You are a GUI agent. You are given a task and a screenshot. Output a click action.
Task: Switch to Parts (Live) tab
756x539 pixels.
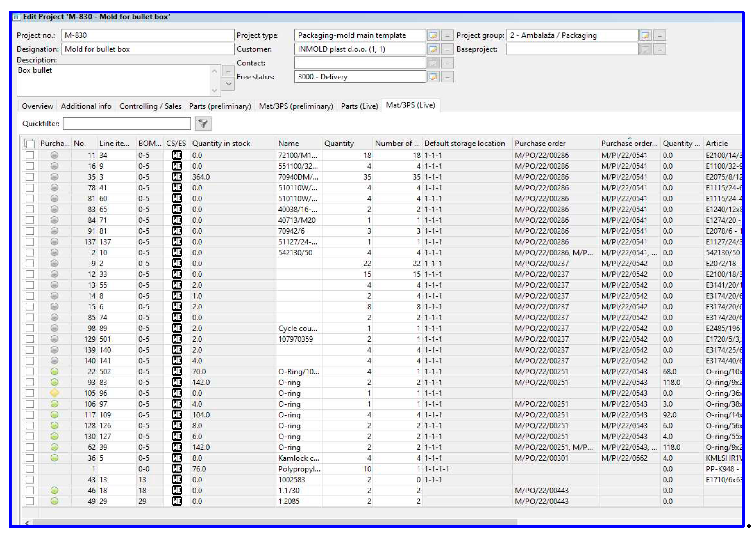coord(359,106)
